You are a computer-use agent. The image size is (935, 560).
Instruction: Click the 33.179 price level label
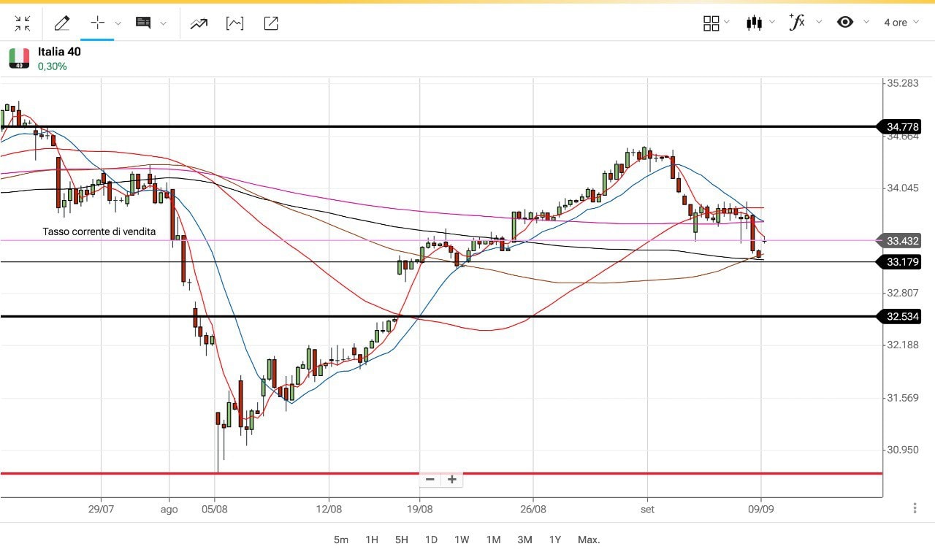point(902,262)
